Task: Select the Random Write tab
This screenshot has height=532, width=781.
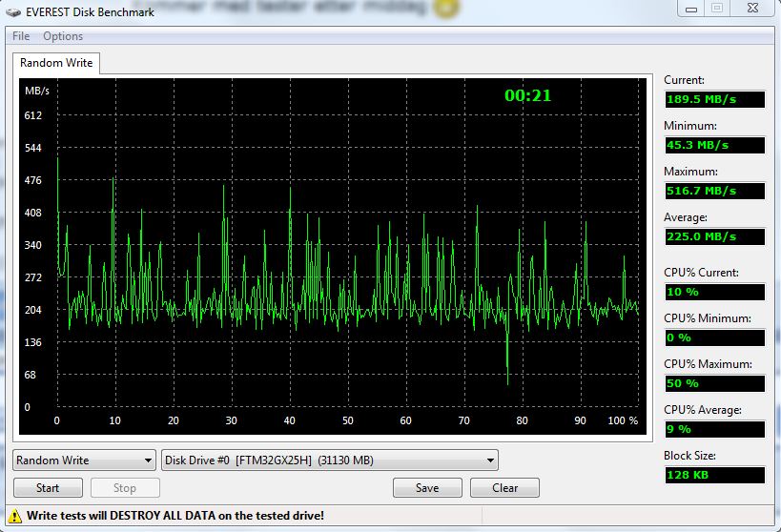Action: (x=56, y=63)
